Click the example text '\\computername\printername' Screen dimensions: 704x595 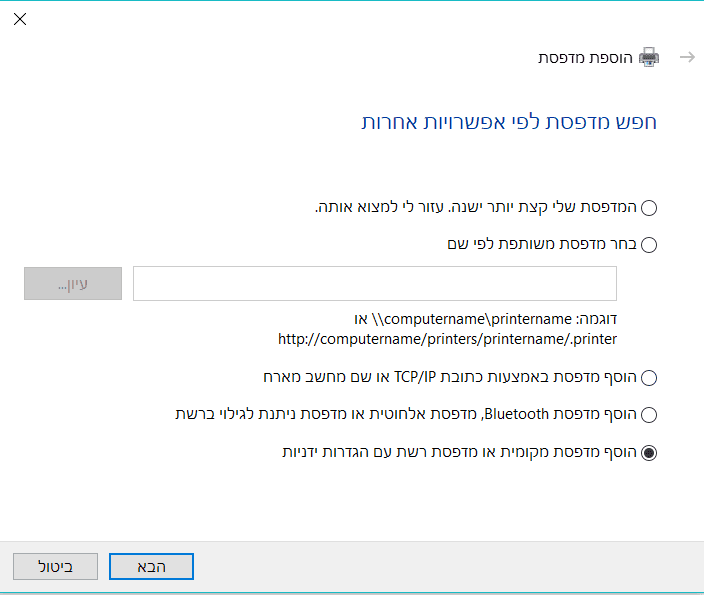(472, 319)
